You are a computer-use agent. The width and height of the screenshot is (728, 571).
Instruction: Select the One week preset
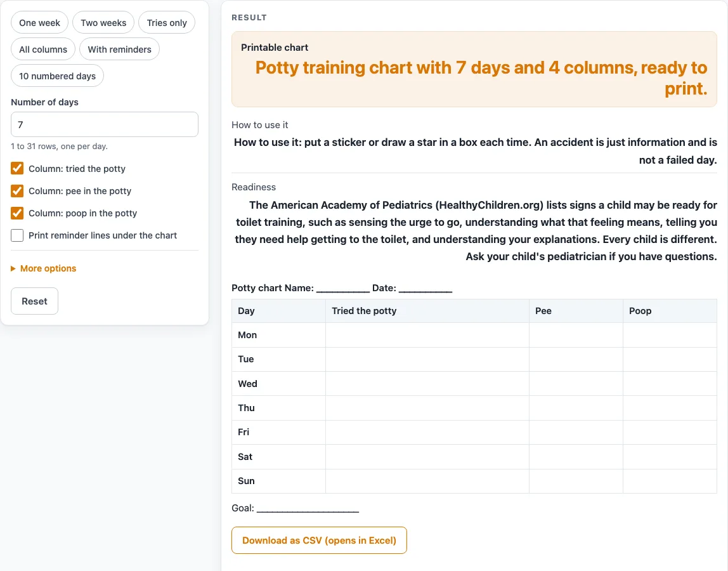pos(39,23)
